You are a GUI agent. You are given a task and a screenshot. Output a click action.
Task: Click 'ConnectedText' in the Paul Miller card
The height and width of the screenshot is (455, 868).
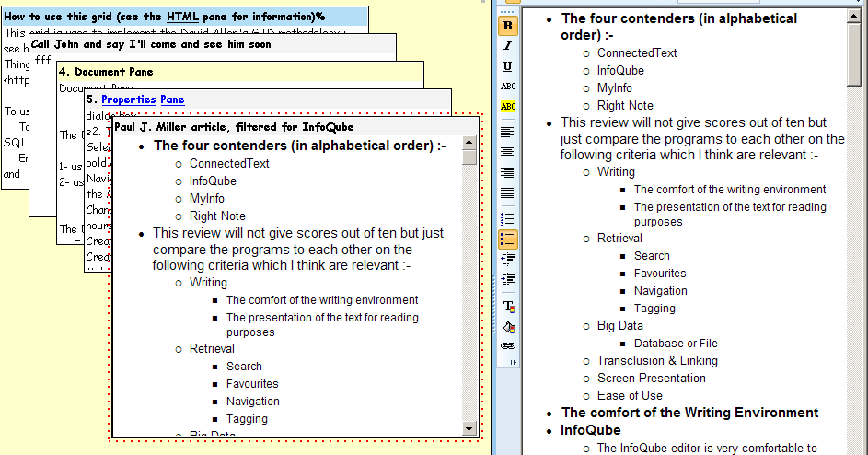point(229,164)
